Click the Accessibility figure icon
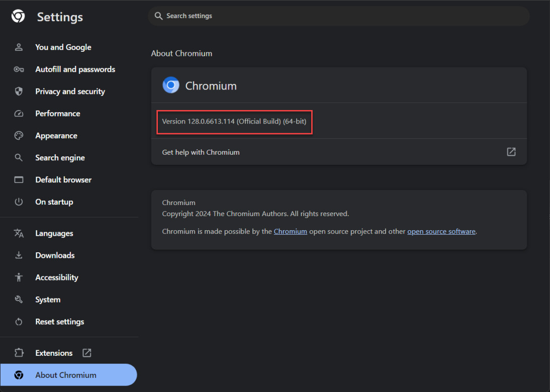Image resolution: width=550 pixels, height=392 pixels. [x=19, y=277]
